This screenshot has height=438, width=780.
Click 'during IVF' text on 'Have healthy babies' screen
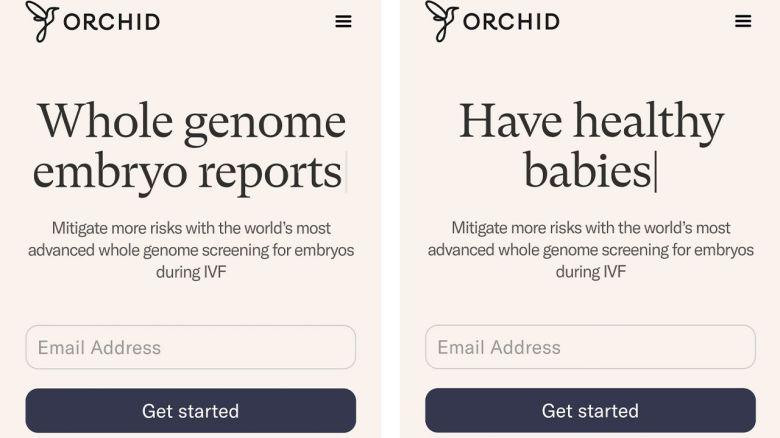591,271
